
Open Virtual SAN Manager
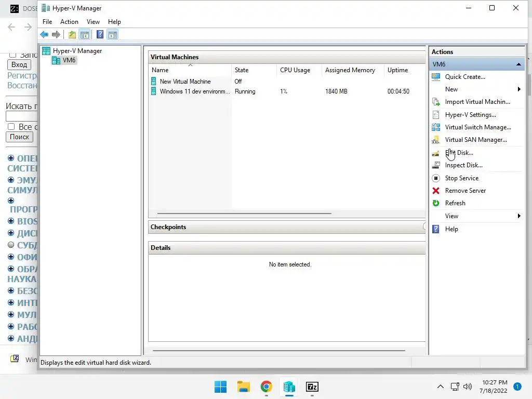[476, 140]
